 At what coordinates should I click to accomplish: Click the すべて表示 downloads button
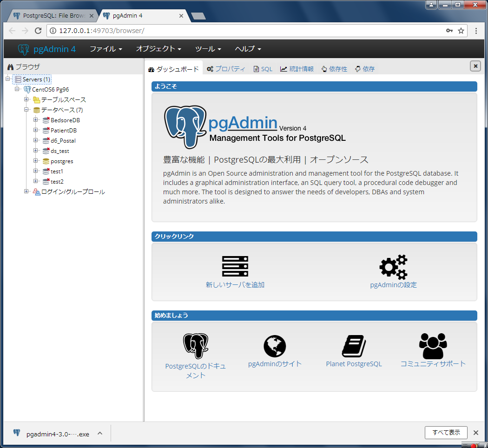pyautogui.click(x=446, y=433)
